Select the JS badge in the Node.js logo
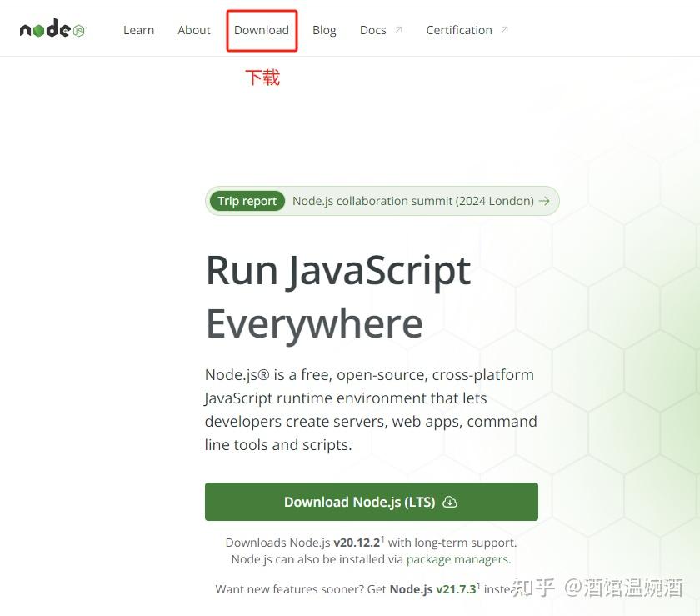This screenshot has width=700, height=616. [x=77, y=30]
